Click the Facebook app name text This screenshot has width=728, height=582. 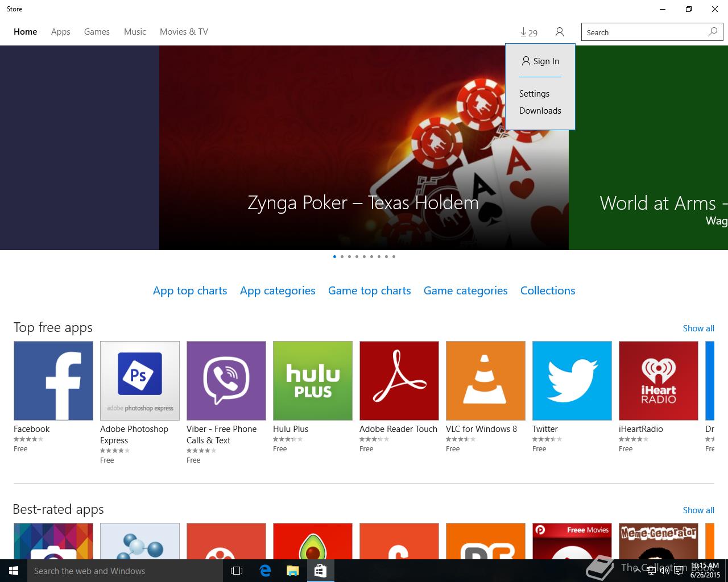(32, 429)
